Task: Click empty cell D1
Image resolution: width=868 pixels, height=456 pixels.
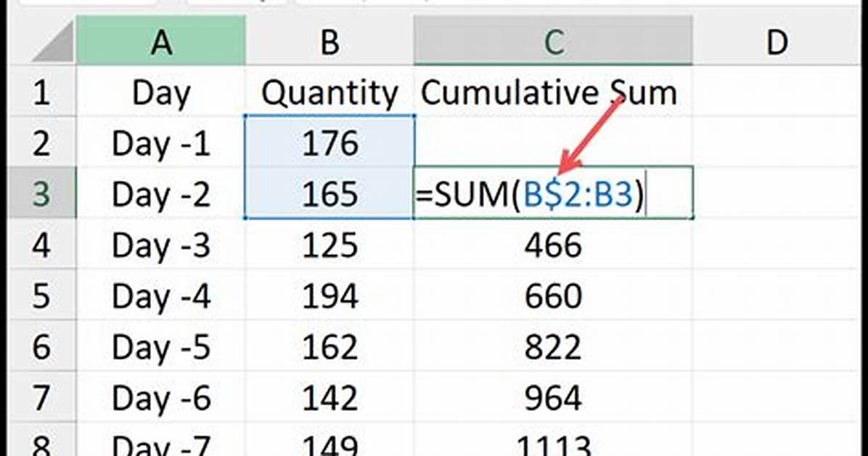Action: [x=777, y=91]
